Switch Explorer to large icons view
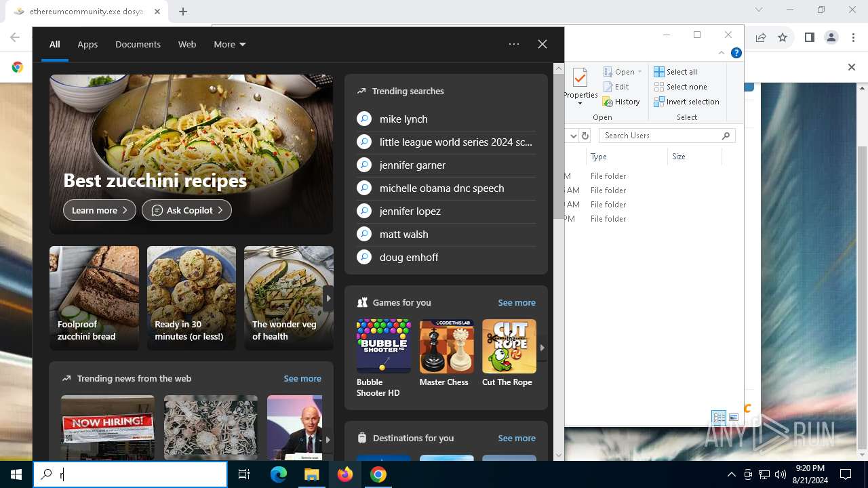Image resolution: width=868 pixels, height=488 pixels. coord(733,418)
